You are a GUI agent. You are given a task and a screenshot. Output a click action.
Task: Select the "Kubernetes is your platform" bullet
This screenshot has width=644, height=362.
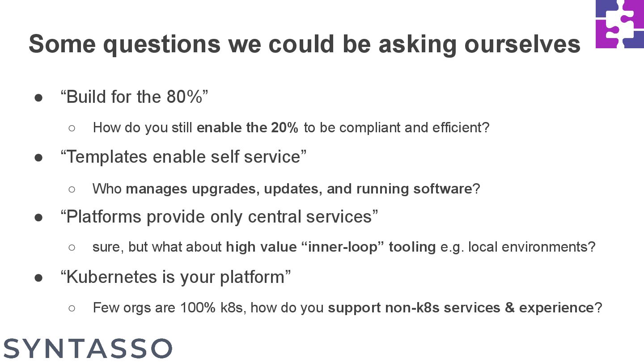click(175, 277)
